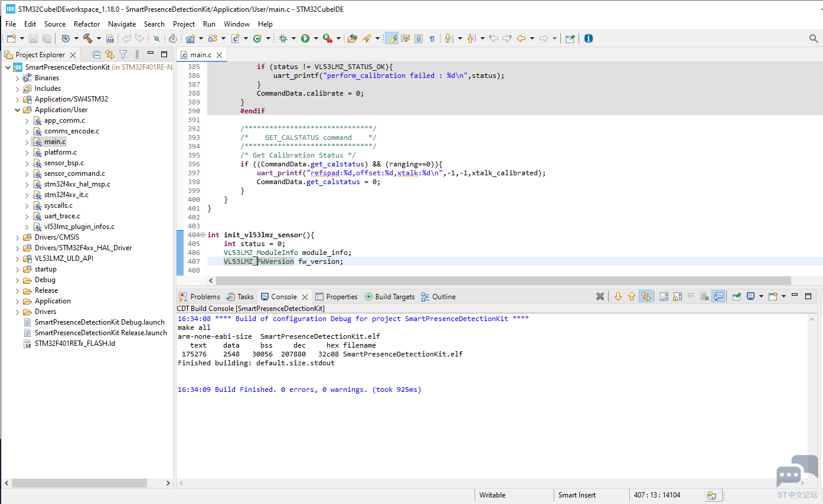Toggle Show Whitespace Characters pilcrow icon
The image size is (823, 504).
[x=432, y=38]
